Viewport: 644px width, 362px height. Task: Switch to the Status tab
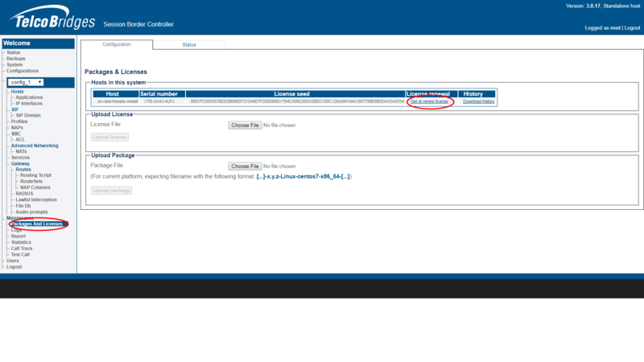pos(189,45)
